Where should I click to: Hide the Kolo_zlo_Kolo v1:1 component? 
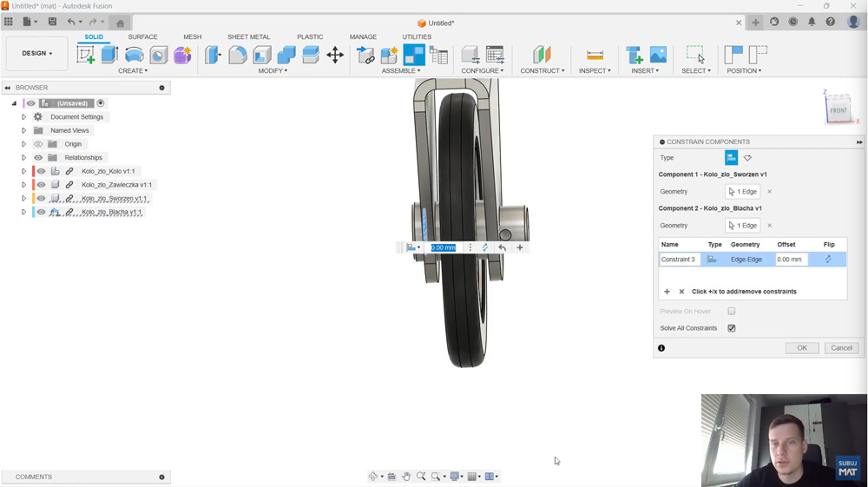41,171
